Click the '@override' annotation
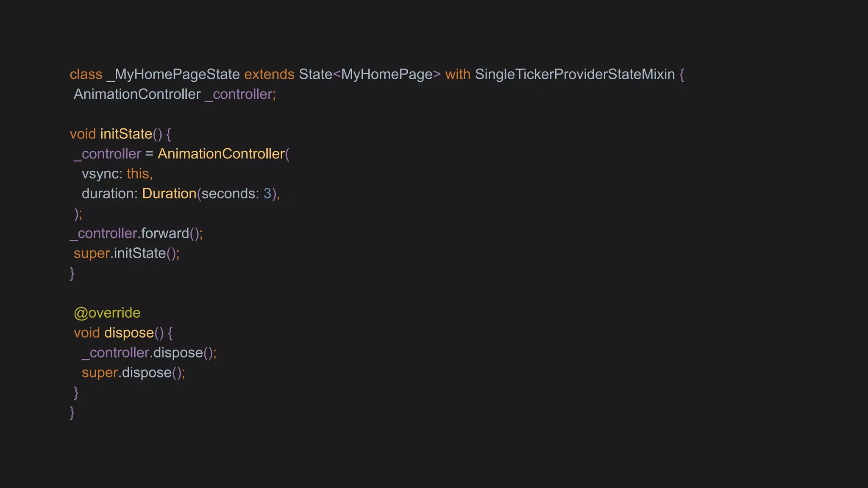The image size is (868, 488). (x=107, y=313)
